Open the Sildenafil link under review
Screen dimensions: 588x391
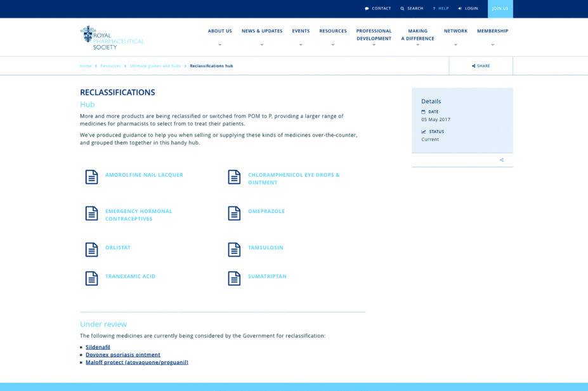click(98, 347)
